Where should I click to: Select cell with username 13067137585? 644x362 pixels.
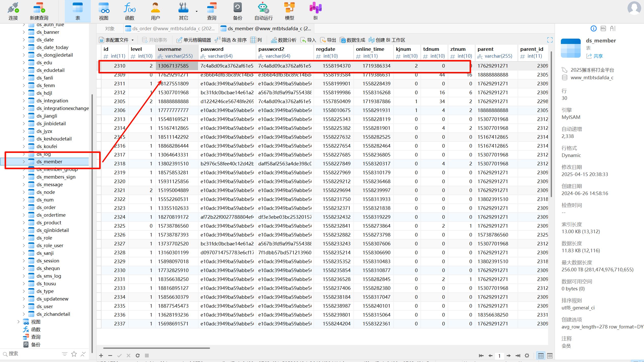tap(177, 66)
